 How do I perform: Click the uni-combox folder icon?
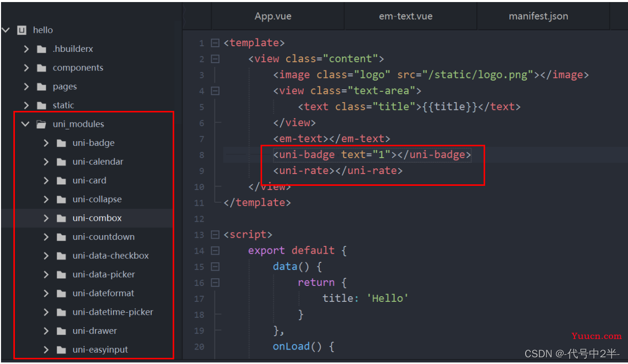pos(62,218)
